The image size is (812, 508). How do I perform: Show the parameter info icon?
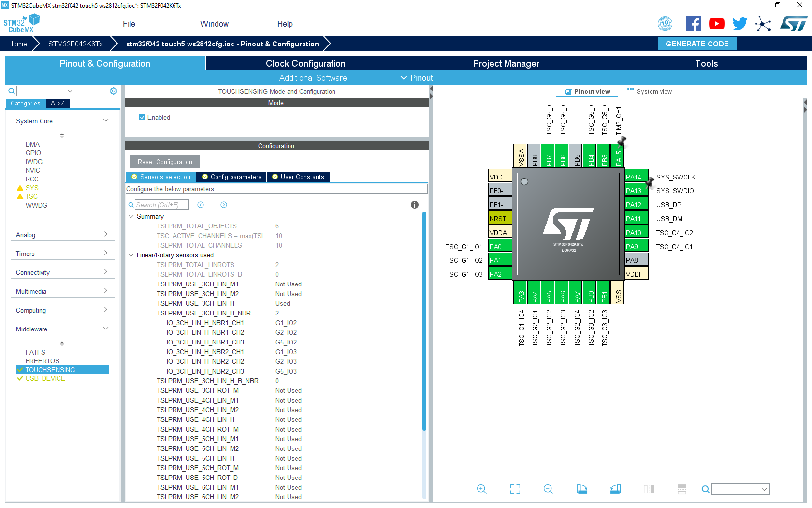click(415, 205)
